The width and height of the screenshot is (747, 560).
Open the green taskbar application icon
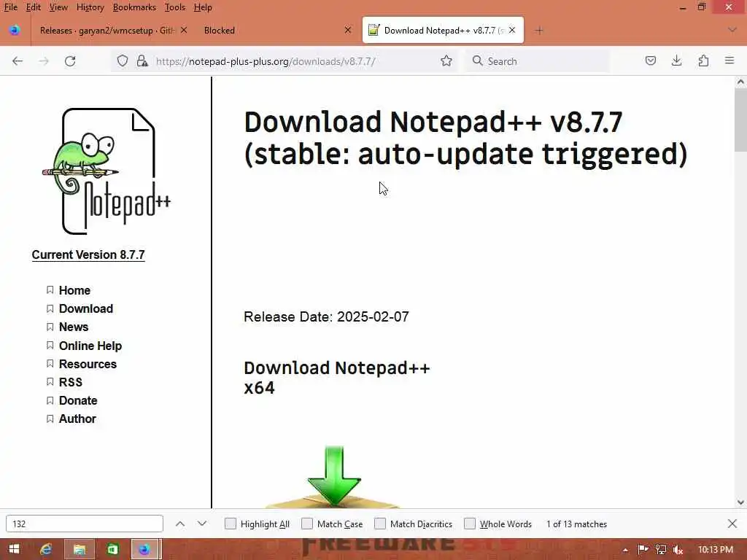click(x=112, y=550)
